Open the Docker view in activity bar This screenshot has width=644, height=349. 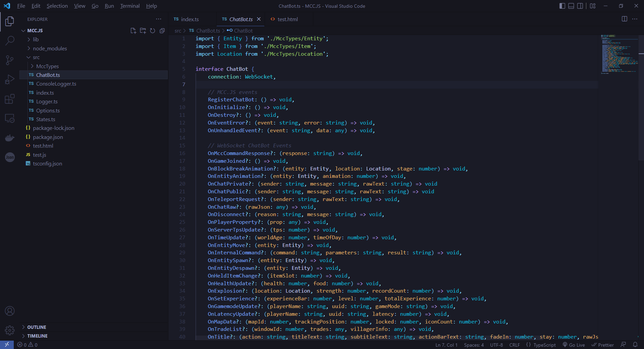coord(10,138)
